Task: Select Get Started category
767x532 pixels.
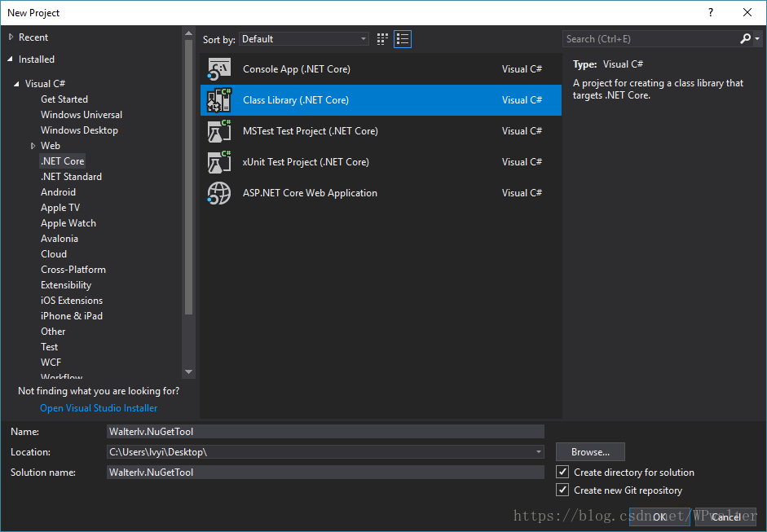Action: pos(64,99)
